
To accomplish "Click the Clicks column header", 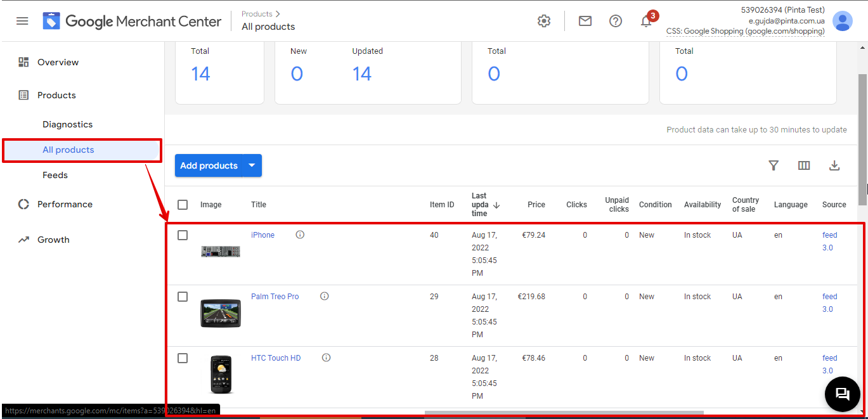I will click(576, 205).
